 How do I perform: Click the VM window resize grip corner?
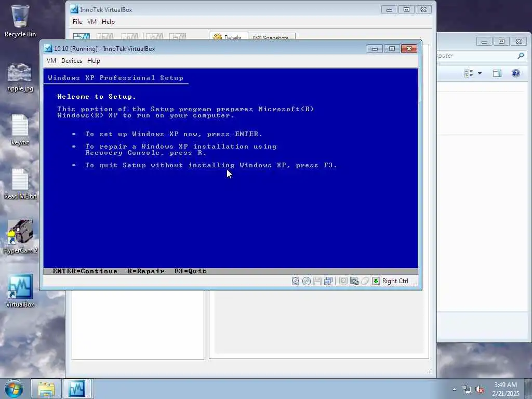pyautogui.click(x=415, y=284)
